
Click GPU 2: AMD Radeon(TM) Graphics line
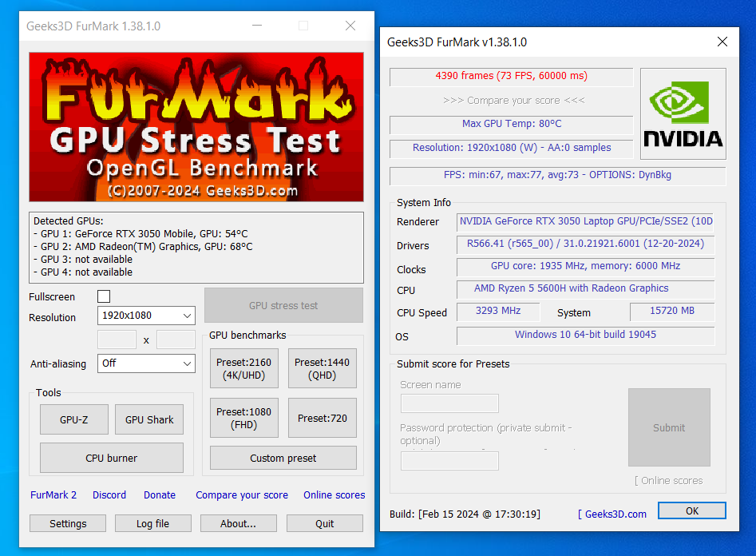[x=143, y=247]
